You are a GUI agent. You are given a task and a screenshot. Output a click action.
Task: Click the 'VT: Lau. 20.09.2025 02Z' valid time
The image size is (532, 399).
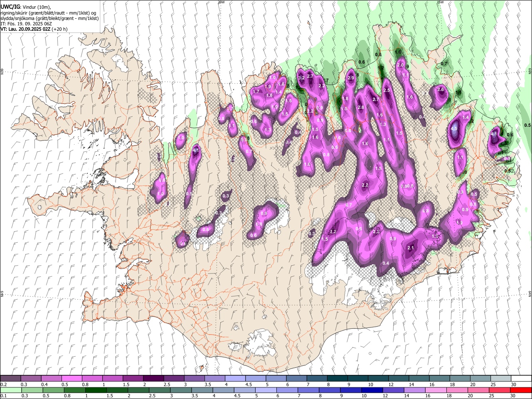click(25, 29)
